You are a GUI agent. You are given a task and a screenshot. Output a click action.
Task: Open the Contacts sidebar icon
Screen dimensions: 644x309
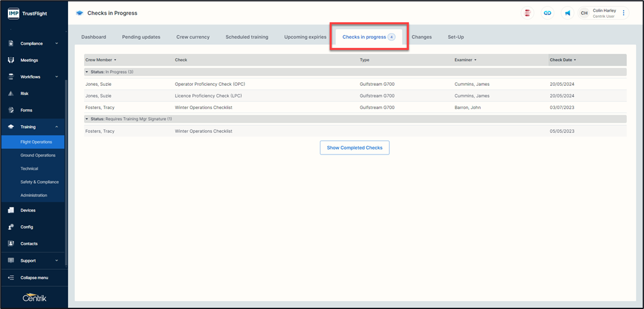11,243
